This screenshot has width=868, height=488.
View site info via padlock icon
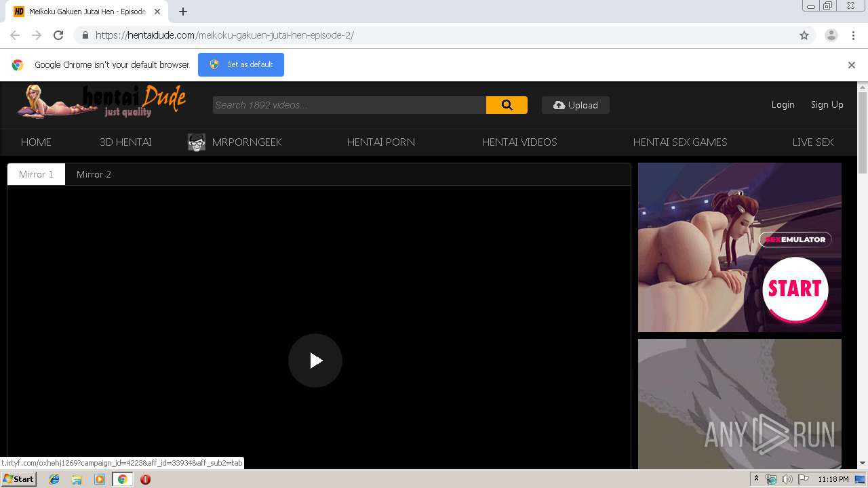(x=85, y=35)
